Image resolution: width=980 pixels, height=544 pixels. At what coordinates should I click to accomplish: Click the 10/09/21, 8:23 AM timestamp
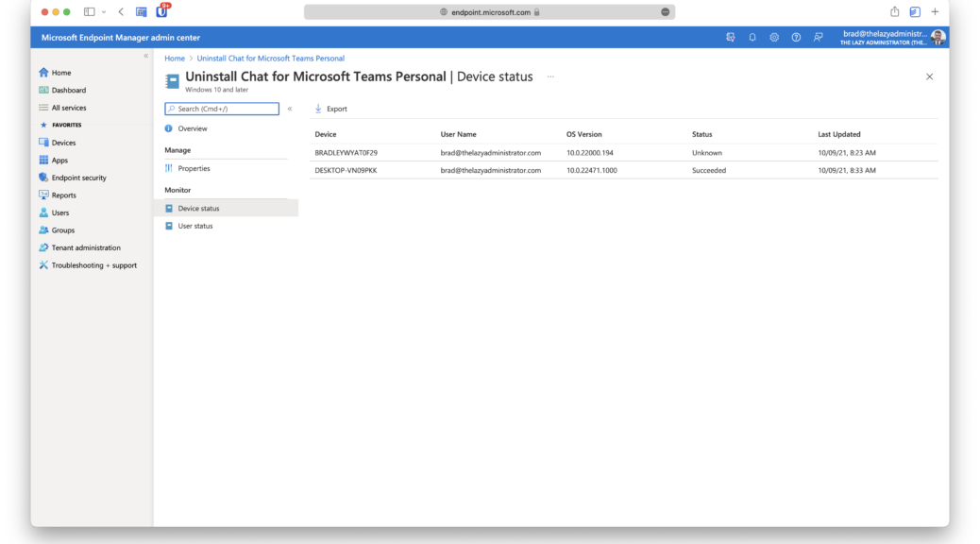pos(847,153)
